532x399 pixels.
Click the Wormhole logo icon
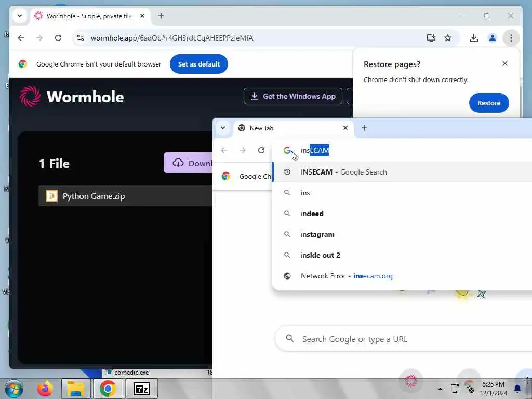(30, 96)
